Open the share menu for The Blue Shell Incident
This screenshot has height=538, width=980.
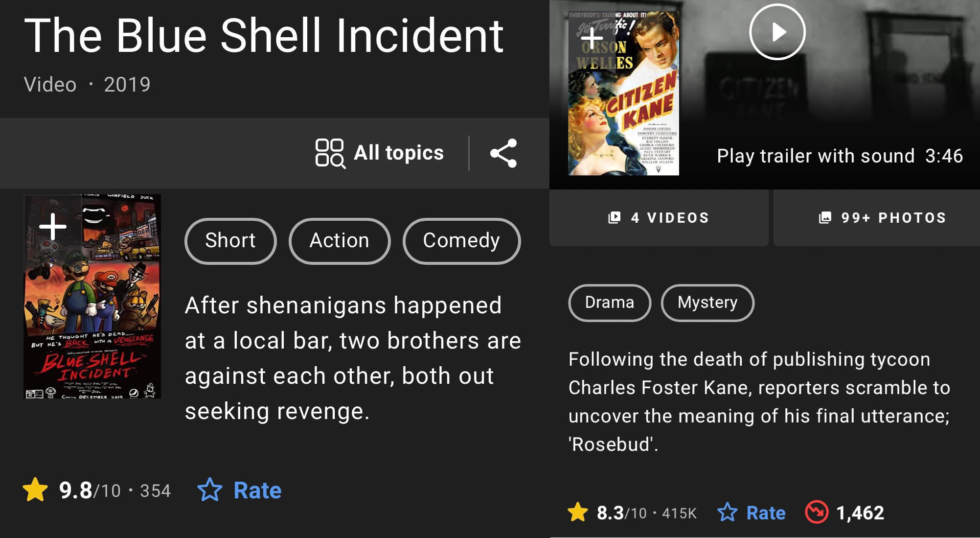tap(503, 153)
